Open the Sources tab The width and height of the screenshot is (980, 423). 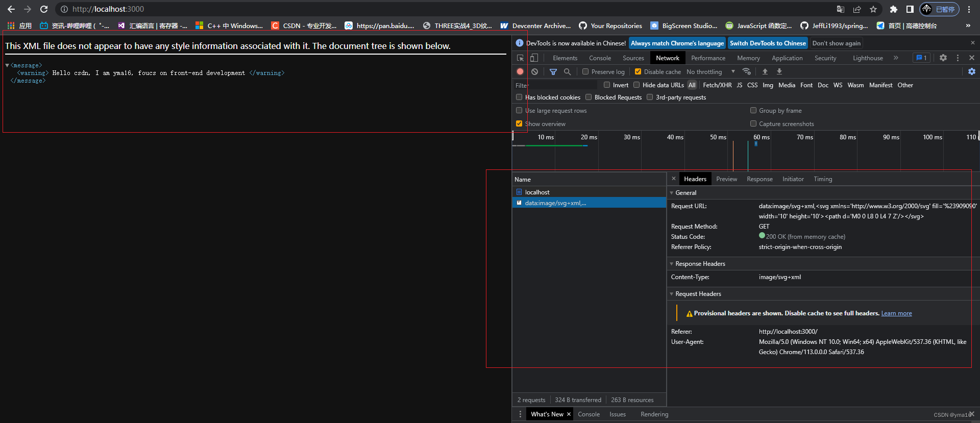[633, 58]
